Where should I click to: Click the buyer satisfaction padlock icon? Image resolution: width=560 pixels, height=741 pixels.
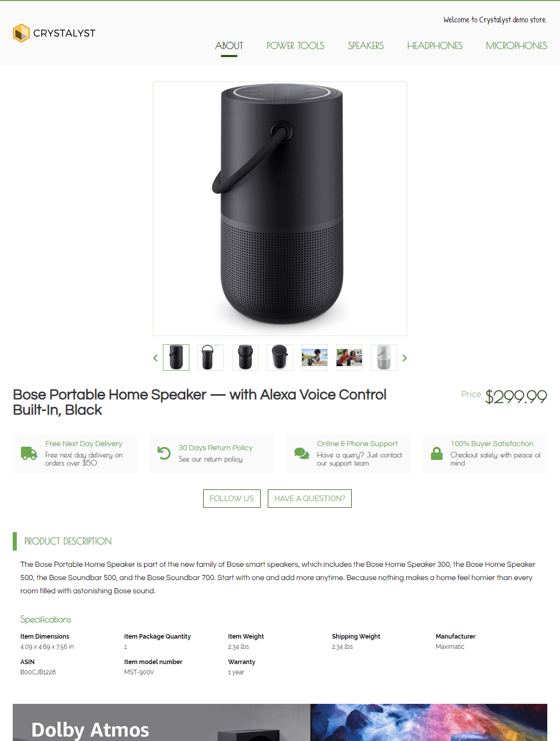437,453
